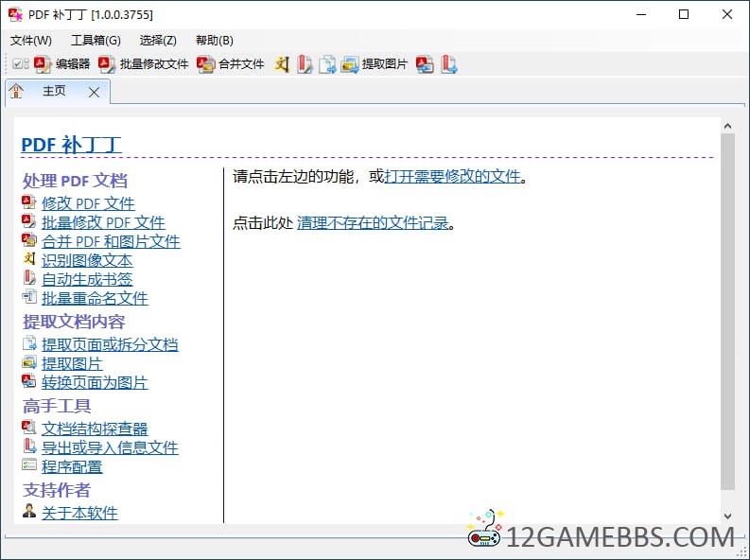The width and height of the screenshot is (750, 560).
Task: Click the 提取页面或拆分文档 link
Action: [110, 345]
